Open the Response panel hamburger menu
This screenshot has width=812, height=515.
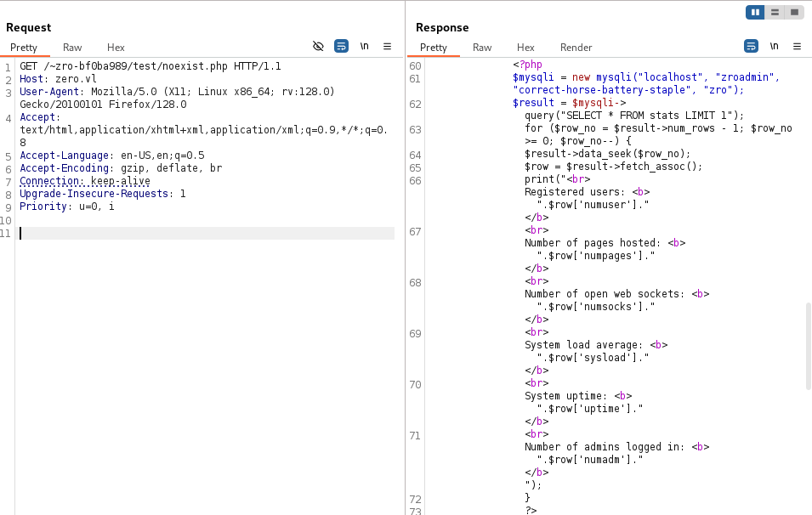tap(797, 47)
